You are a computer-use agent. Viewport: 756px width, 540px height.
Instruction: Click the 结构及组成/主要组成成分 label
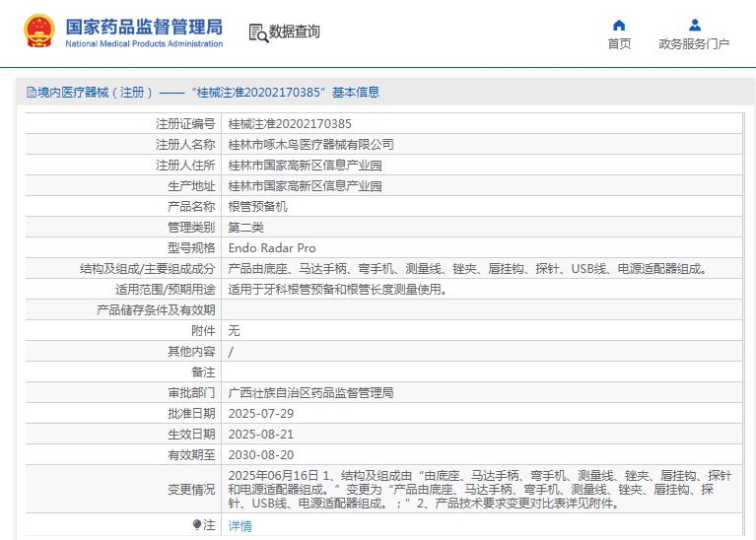point(148,269)
